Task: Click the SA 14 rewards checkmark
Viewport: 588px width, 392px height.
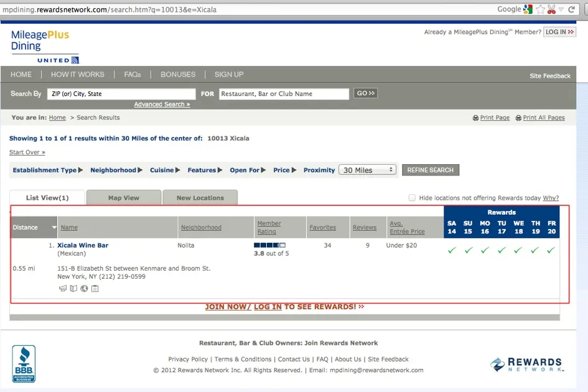Action: [x=452, y=250]
